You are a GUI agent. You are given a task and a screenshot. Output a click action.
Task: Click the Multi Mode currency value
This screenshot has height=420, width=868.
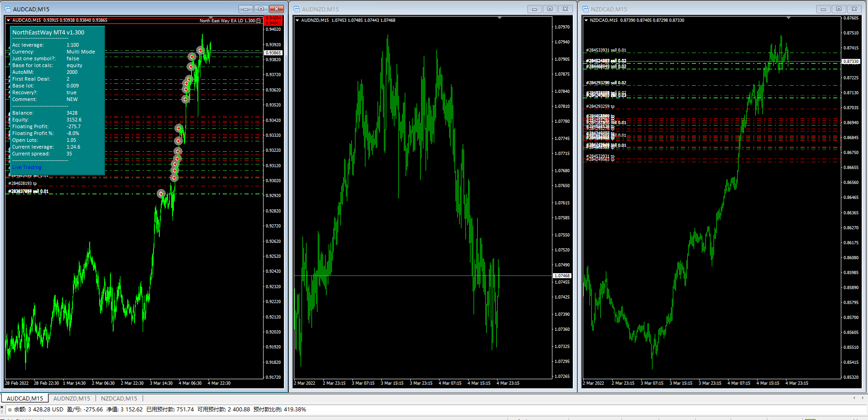coord(81,52)
